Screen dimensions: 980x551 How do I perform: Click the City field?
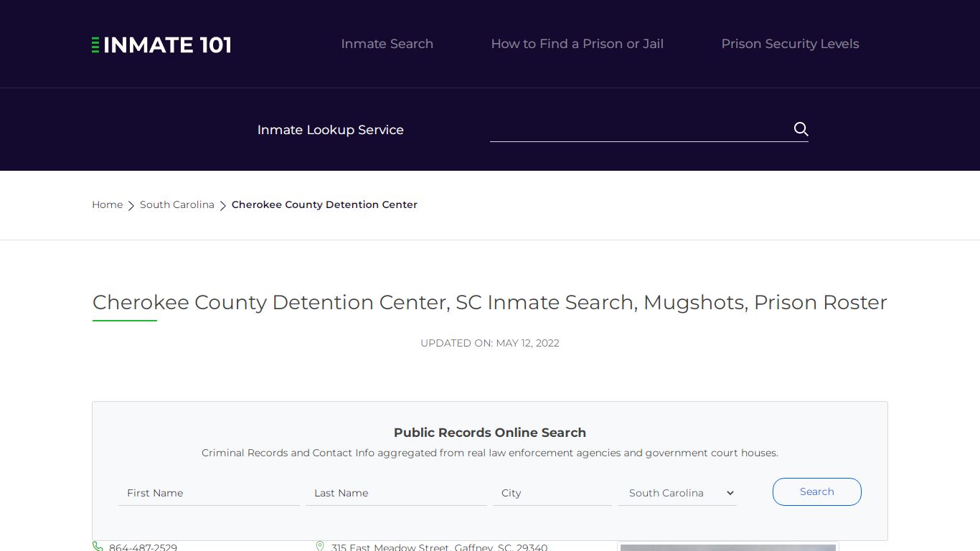(552, 493)
